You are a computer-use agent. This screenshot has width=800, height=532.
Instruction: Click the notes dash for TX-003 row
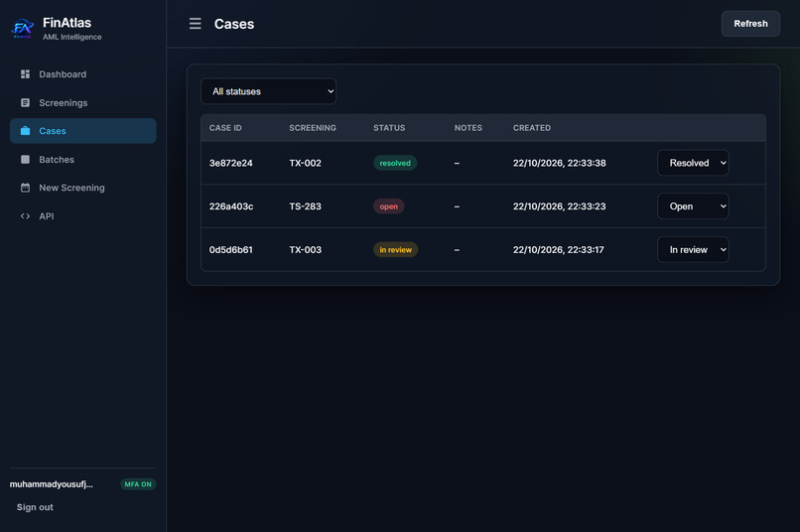tap(457, 249)
